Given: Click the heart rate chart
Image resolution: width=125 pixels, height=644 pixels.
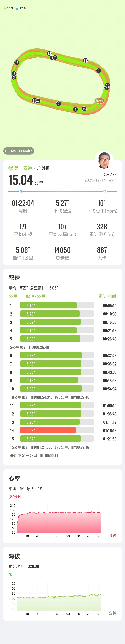Looking at the screenshot, I should click(59, 521).
